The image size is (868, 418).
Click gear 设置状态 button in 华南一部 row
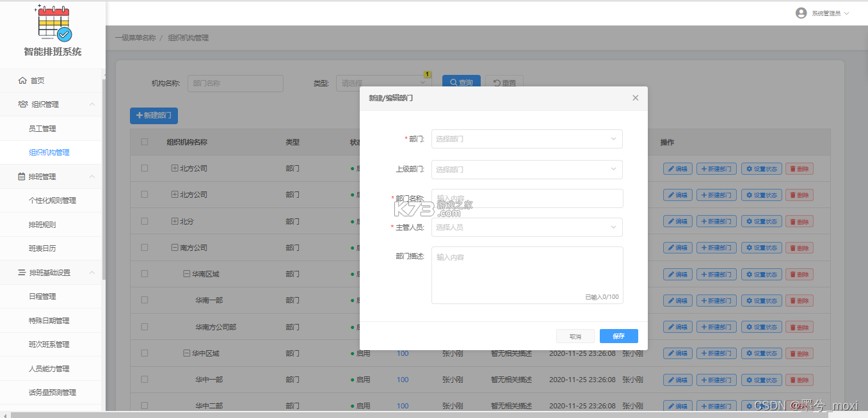[761, 300]
